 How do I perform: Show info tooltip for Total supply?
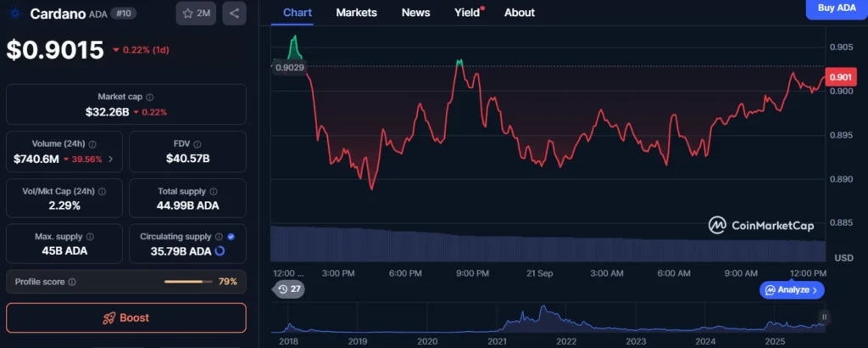(x=214, y=191)
